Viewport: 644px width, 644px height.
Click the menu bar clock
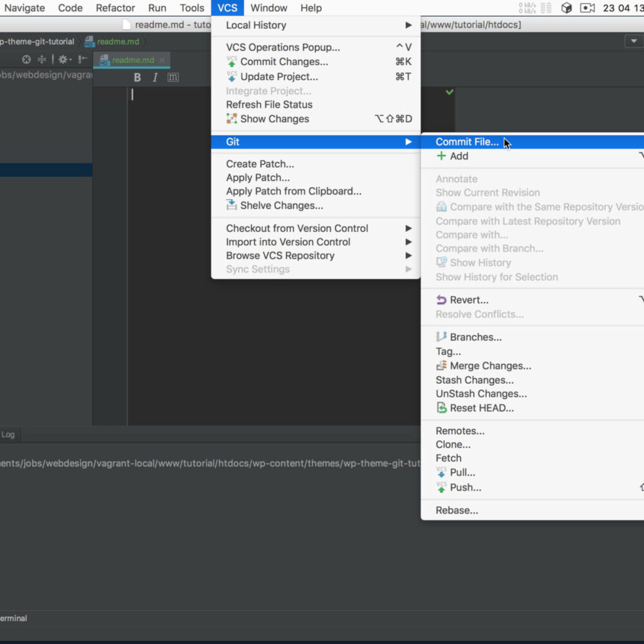tap(623, 8)
